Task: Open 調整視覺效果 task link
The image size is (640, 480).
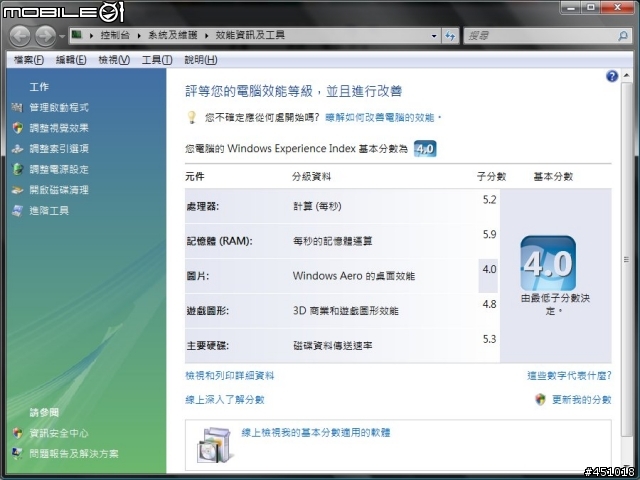Action: pos(59,128)
